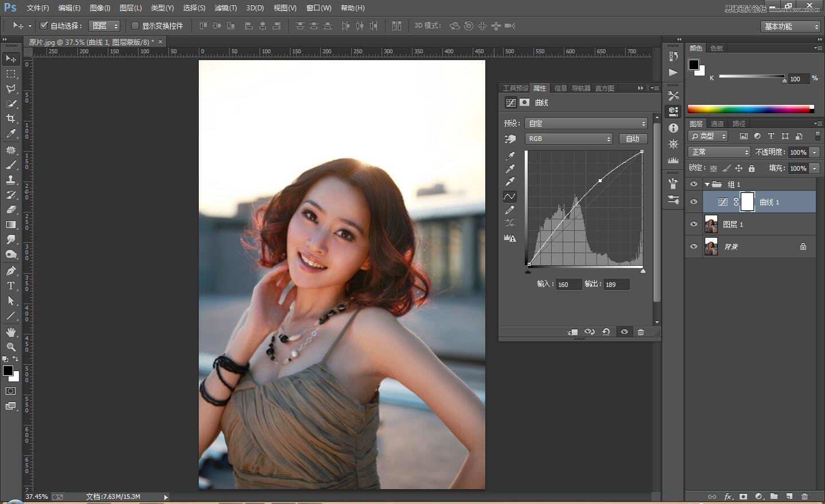Viewport: 825px width, 504px height.
Task: Collapse the 组 1 layer group
Action: (x=707, y=184)
